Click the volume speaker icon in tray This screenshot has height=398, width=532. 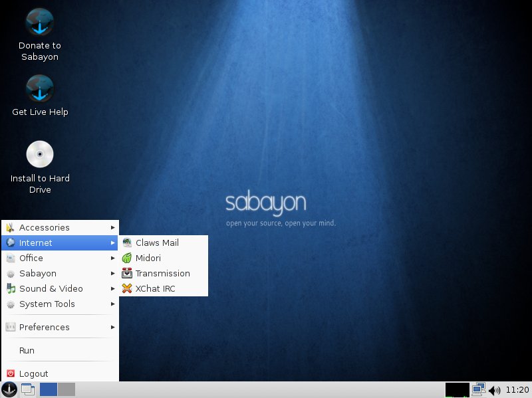point(494,390)
